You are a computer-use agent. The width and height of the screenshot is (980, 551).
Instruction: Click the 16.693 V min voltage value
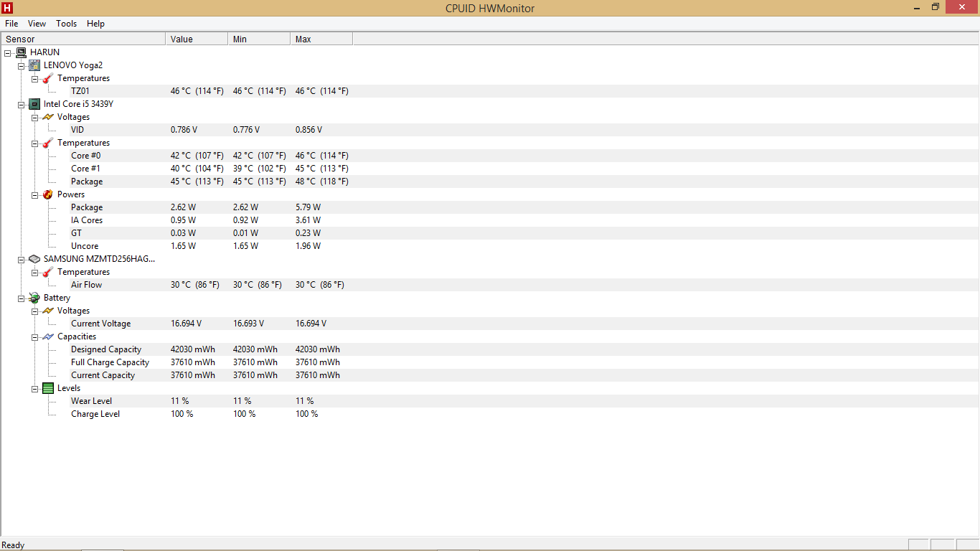(248, 324)
